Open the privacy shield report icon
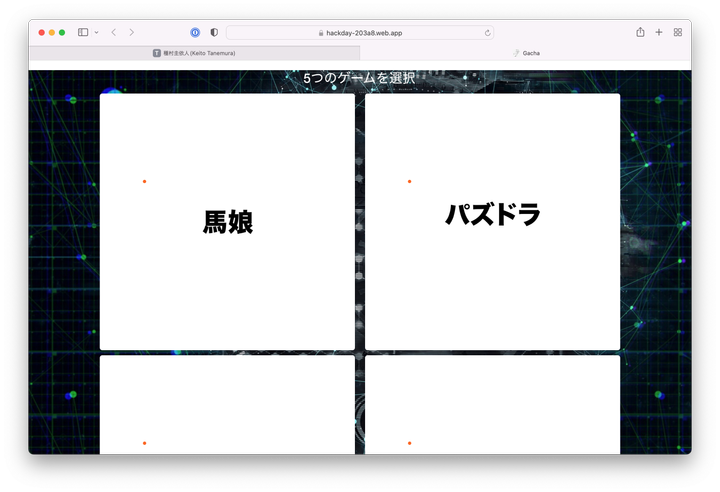Viewport: 720px width, 492px height. [214, 32]
